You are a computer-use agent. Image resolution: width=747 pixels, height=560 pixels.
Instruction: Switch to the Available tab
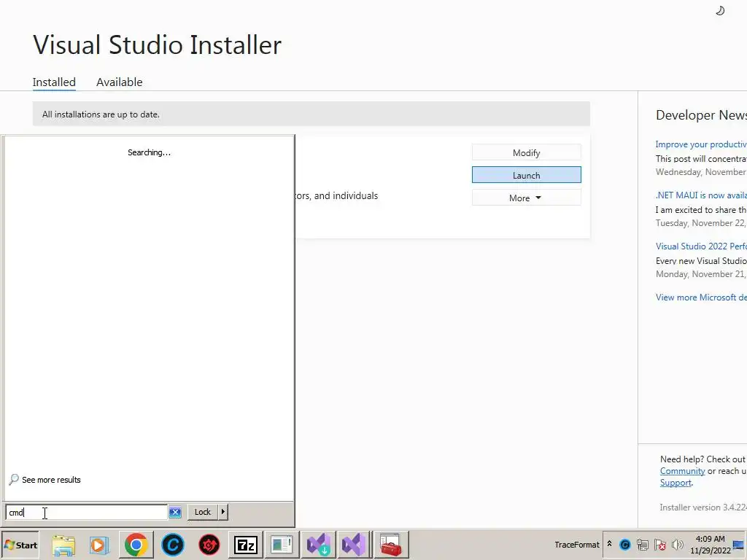(x=119, y=82)
